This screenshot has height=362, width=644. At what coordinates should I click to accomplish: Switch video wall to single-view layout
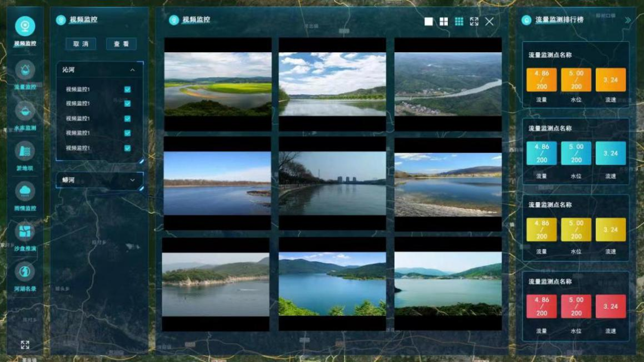(x=428, y=21)
